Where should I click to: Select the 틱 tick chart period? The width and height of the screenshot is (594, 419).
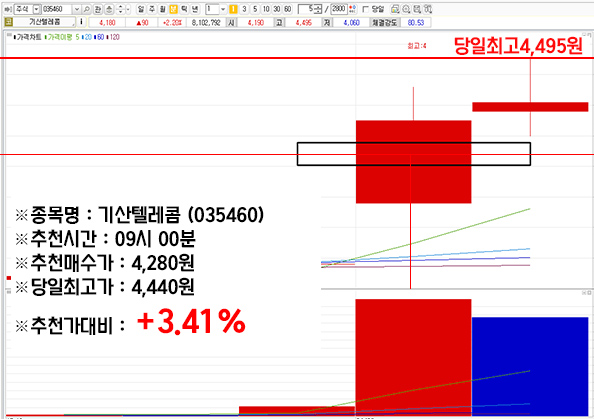click(x=184, y=9)
